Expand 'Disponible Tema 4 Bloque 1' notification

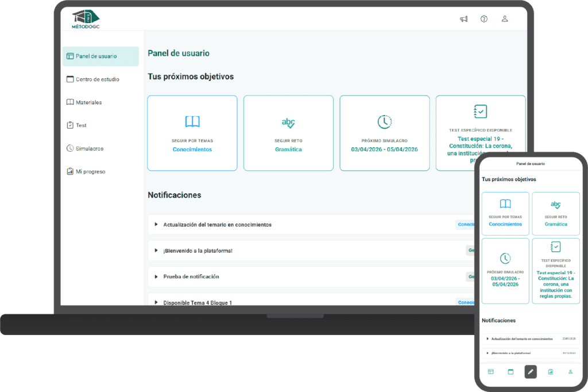198,302
